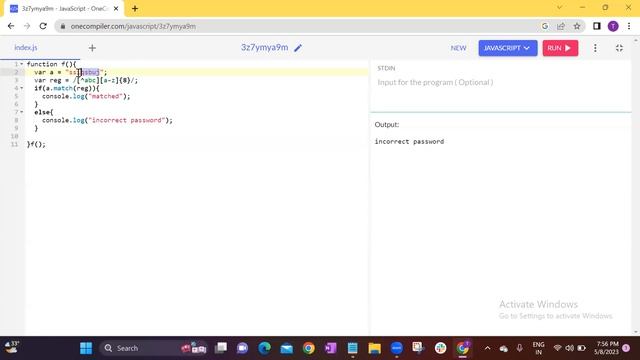This screenshot has height=360, width=640.
Task: Click the Google icon in address bar
Action: pos(545,26)
